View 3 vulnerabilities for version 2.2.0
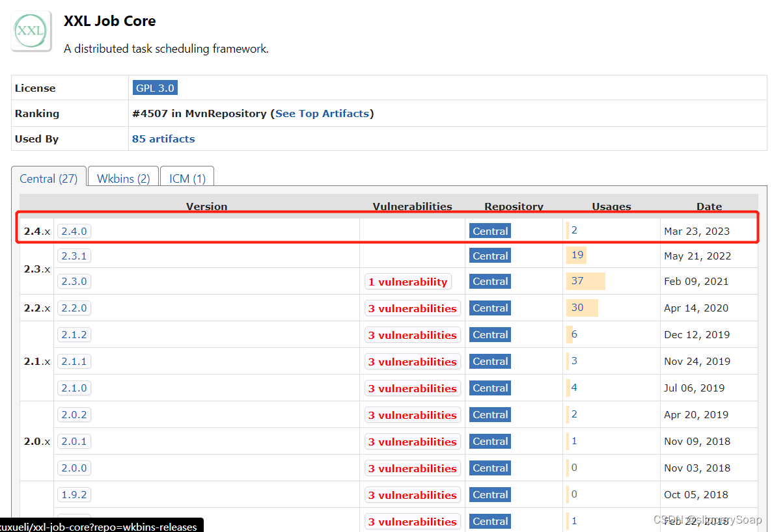The height and width of the screenshot is (532, 772). coord(413,308)
